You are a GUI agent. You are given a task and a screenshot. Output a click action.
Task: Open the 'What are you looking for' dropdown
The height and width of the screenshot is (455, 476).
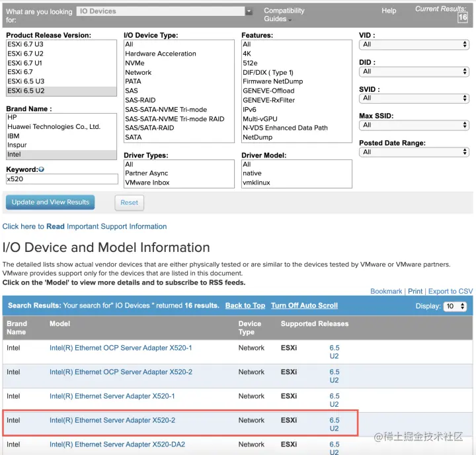(165, 11)
